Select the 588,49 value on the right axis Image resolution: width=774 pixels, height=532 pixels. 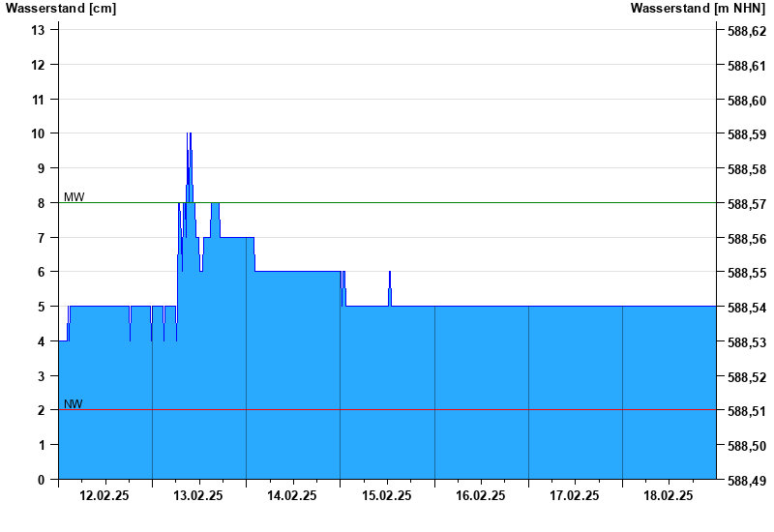click(746, 481)
